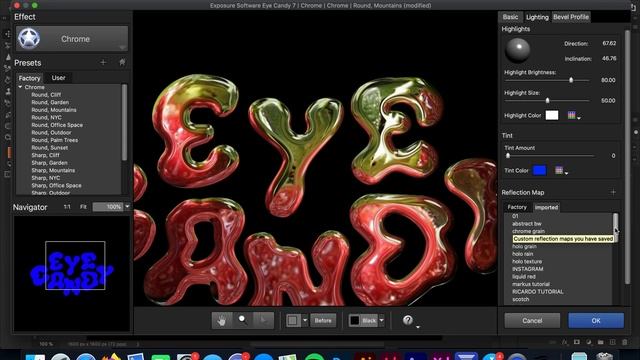Select reflection map "abstract bw"
The image size is (640, 360).
click(527, 224)
